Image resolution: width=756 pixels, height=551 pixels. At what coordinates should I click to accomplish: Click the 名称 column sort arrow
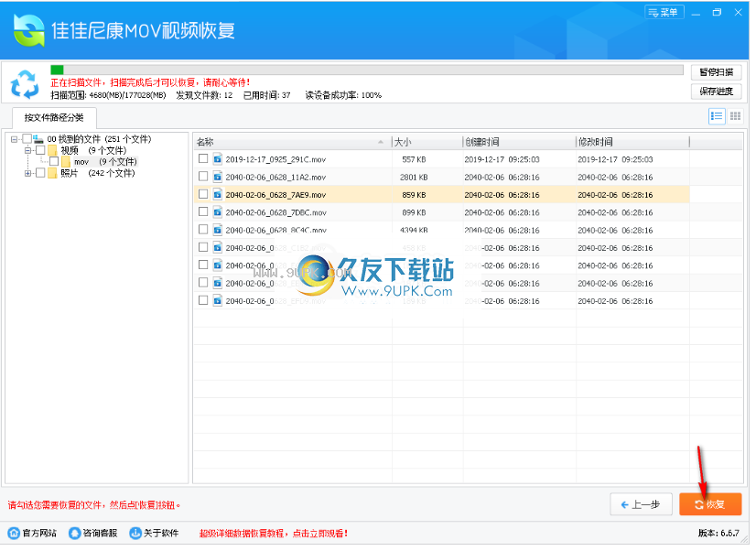tap(381, 142)
